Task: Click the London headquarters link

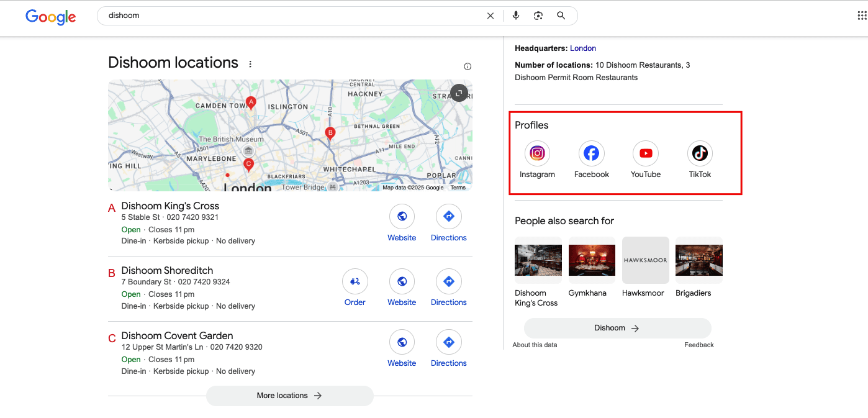Action: pos(582,48)
